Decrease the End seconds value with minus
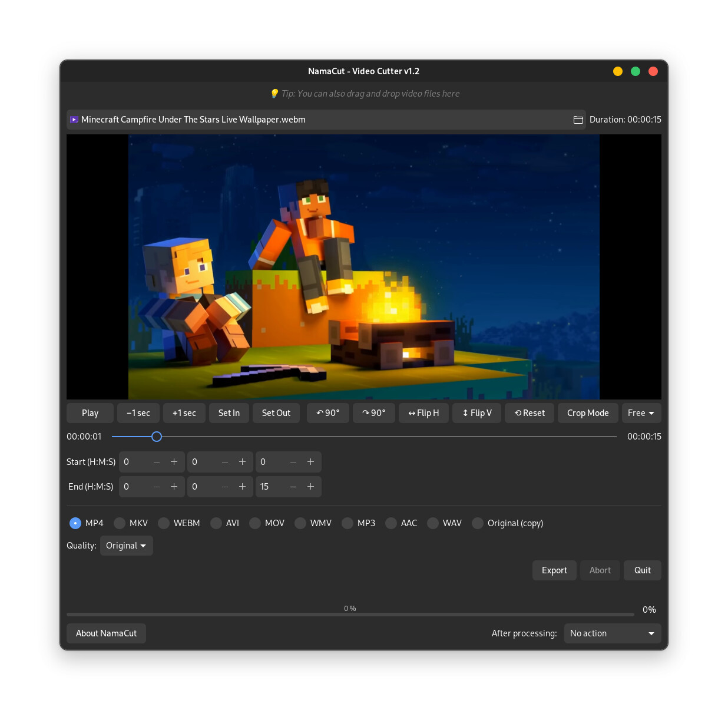 click(x=293, y=487)
